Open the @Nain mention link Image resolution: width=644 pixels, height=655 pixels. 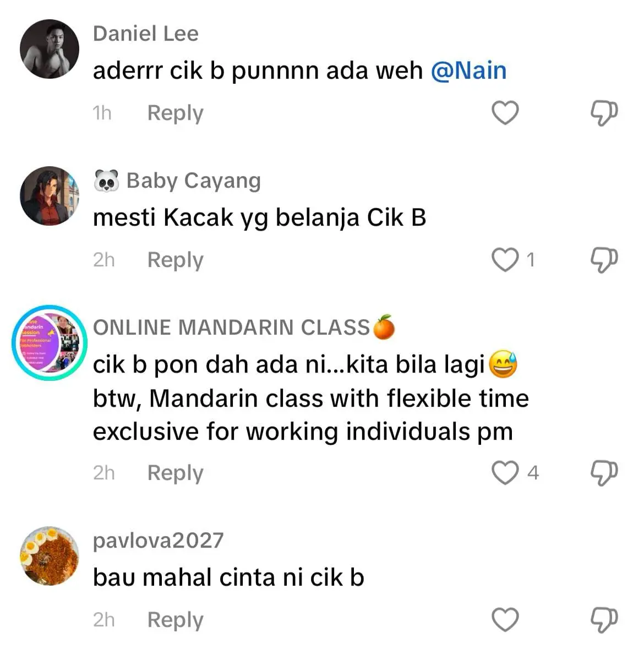tap(468, 70)
